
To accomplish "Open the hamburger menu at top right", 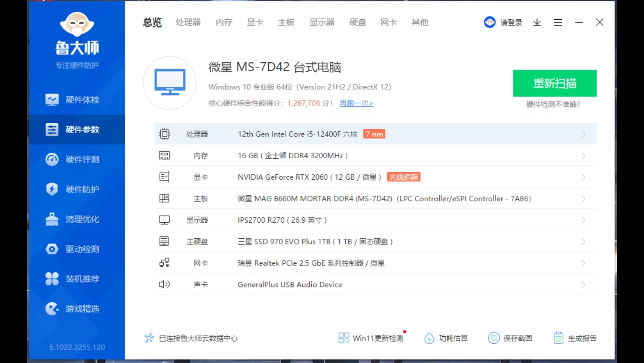I will coord(558,22).
